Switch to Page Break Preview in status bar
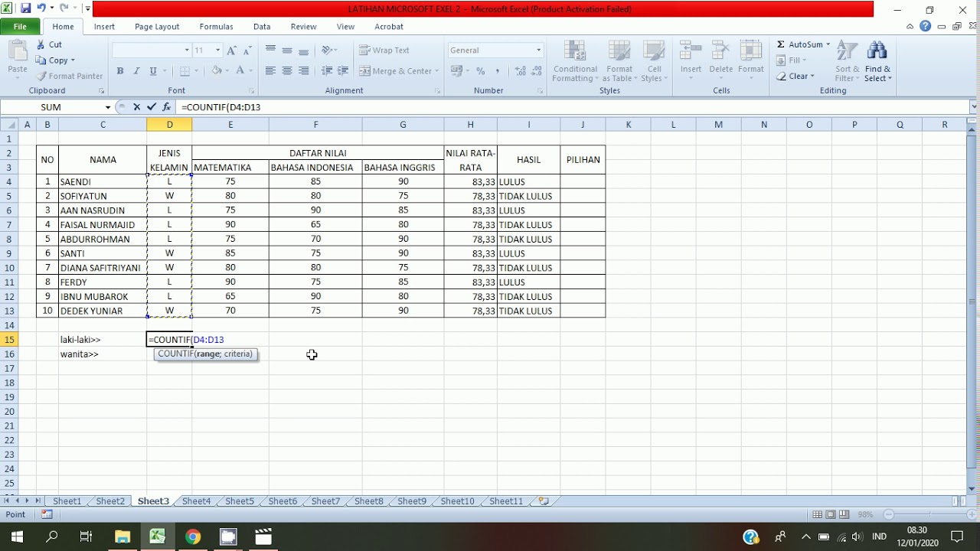The height and width of the screenshot is (551, 980). 844,514
